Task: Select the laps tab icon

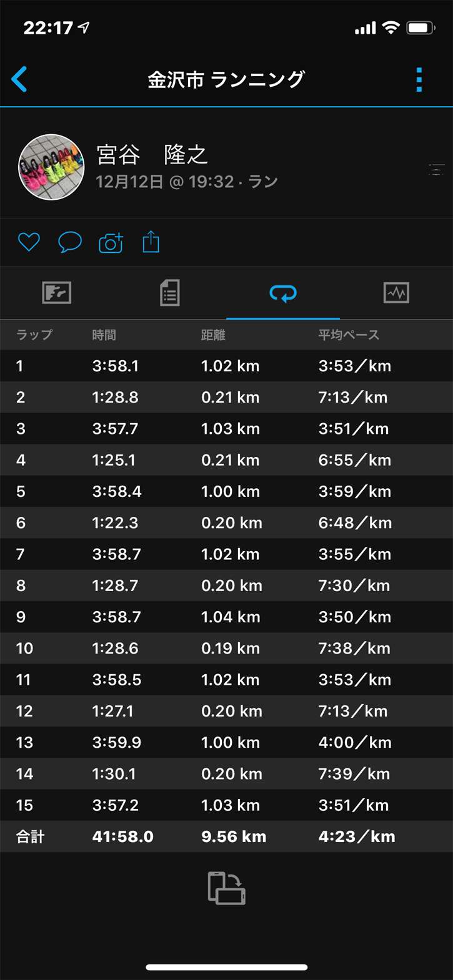Action: click(283, 293)
